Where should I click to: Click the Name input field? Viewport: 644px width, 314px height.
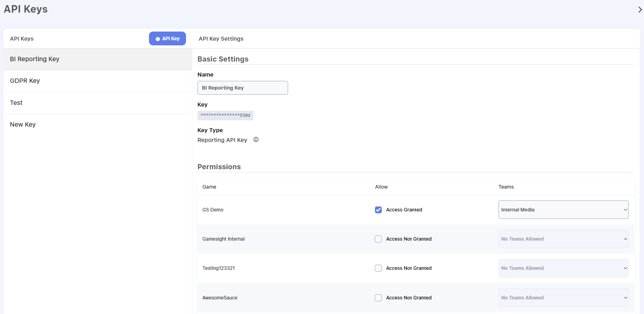(x=242, y=88)
